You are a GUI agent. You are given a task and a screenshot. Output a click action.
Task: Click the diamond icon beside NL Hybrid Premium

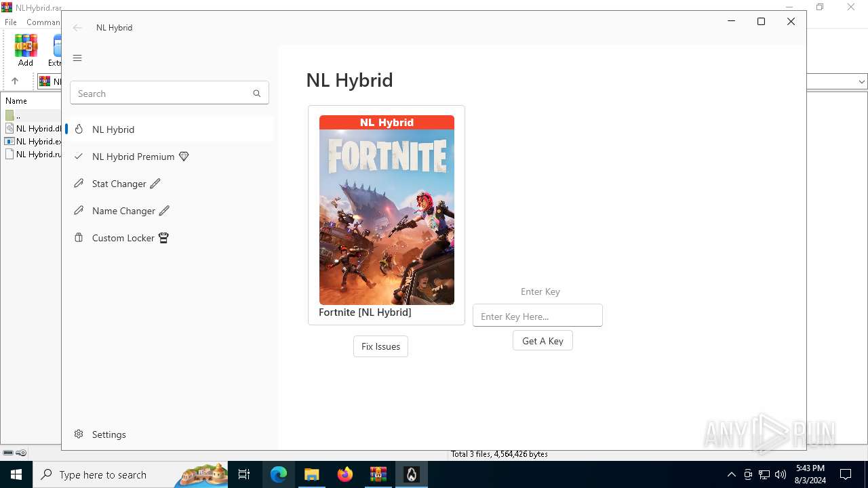(184, 157)
